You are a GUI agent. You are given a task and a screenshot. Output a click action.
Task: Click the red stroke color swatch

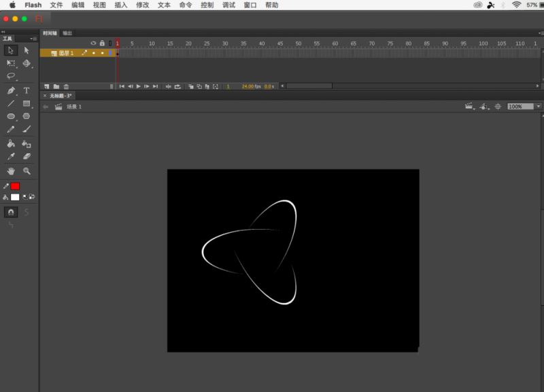15,186
